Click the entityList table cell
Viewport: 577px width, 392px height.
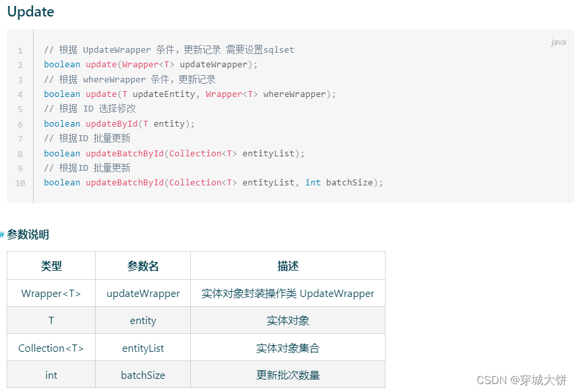click(143, 348)
